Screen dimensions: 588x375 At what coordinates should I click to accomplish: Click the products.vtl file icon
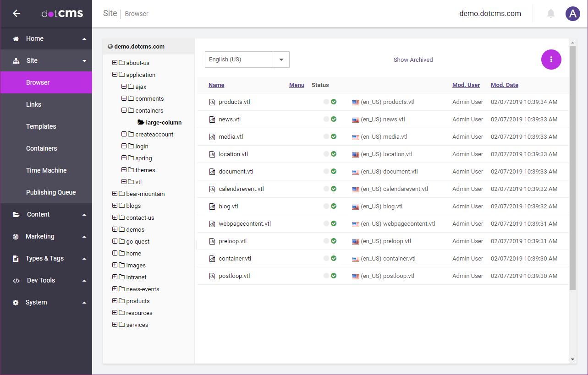tap(212, 102)
